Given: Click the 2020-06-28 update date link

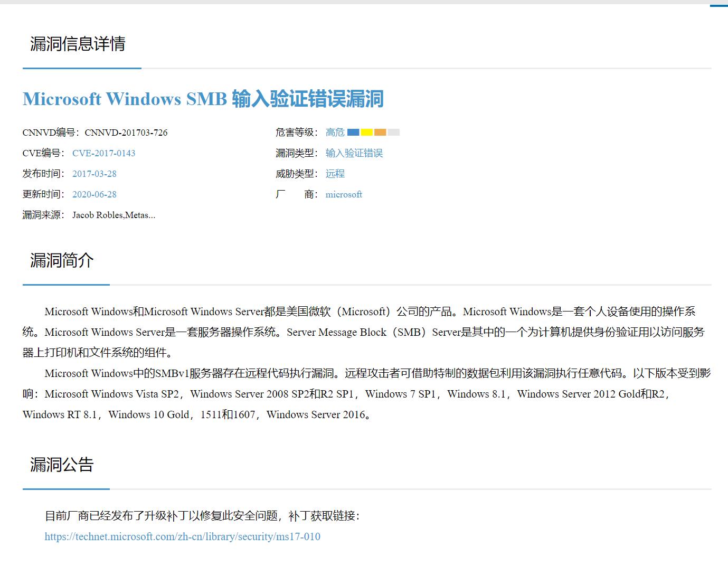Looking at the screenshot, I should [x=94, y=194].
